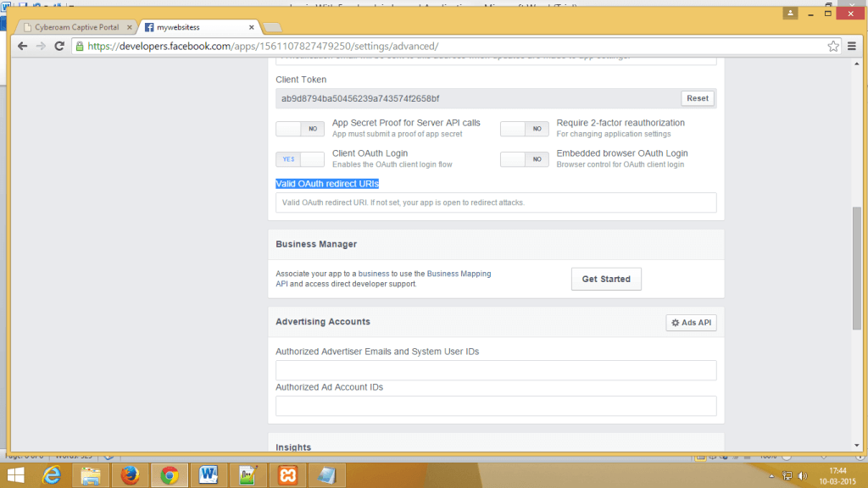Viewport: 868px width, 488px height.
Task: Select the mywebsitess tab
Action: 198,27
